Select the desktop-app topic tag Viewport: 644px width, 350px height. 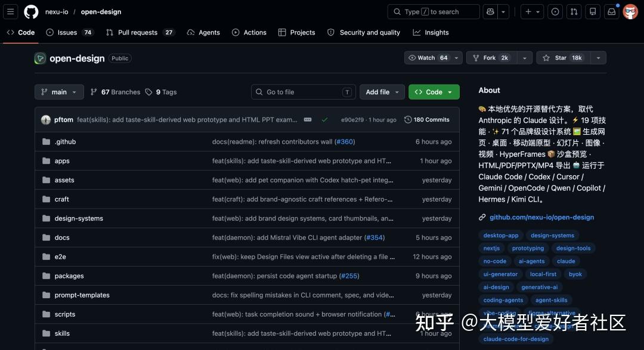(x=501, y=236)
